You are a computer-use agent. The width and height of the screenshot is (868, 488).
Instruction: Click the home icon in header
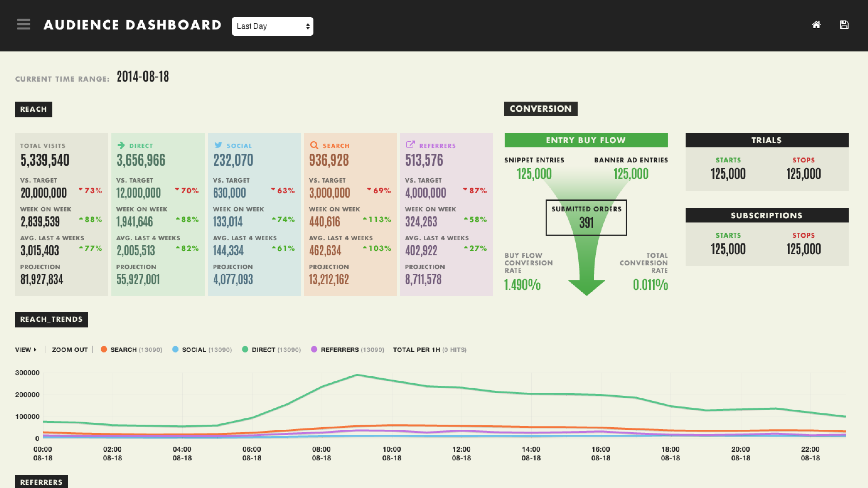[x=816, y=25]
